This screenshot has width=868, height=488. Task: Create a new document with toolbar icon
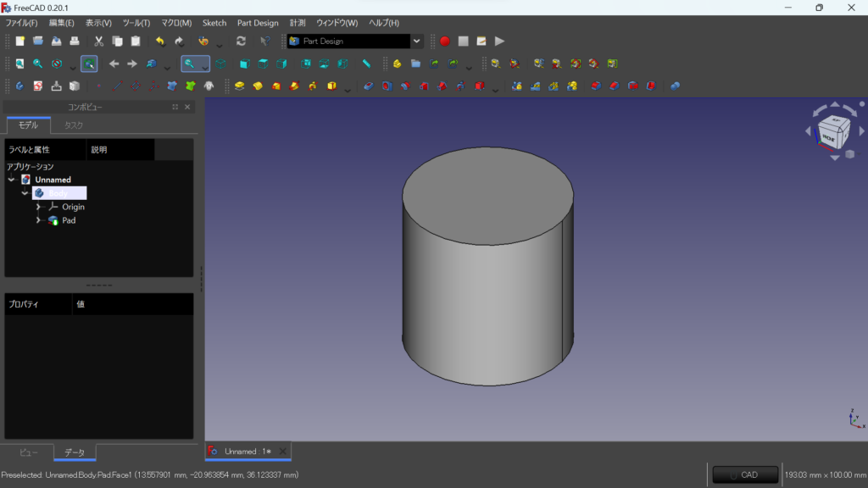(x=20, y=41)
